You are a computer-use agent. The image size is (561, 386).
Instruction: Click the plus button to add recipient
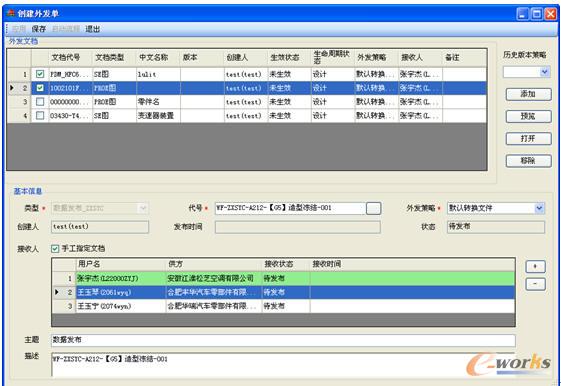(535, 267)
